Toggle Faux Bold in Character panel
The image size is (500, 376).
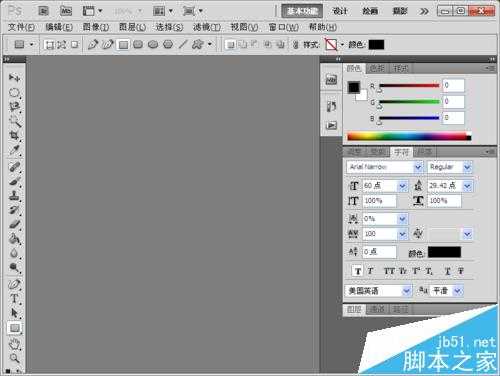[358, 271]
